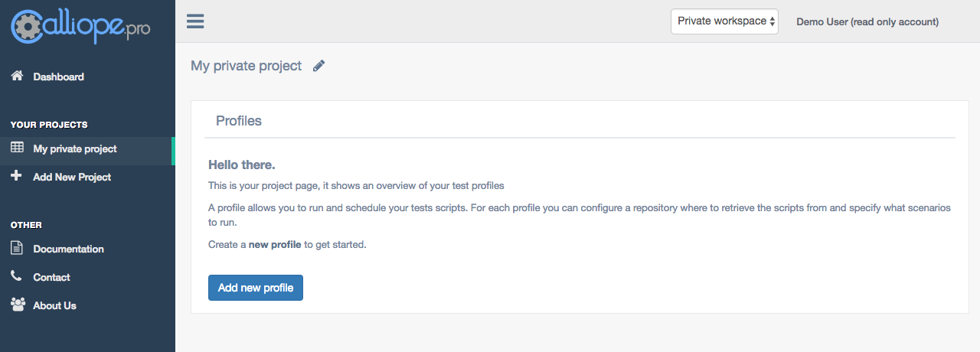Viewport: 980px width, 352px height.
Task: Click the Documentation file icon
Action: (16, 248)
